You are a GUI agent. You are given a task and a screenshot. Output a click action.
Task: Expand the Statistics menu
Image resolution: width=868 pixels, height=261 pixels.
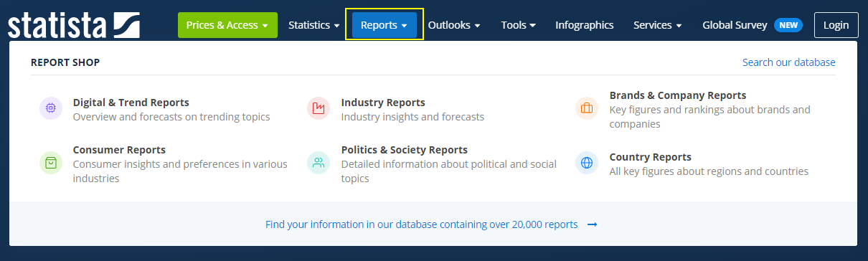click(314, 25)
